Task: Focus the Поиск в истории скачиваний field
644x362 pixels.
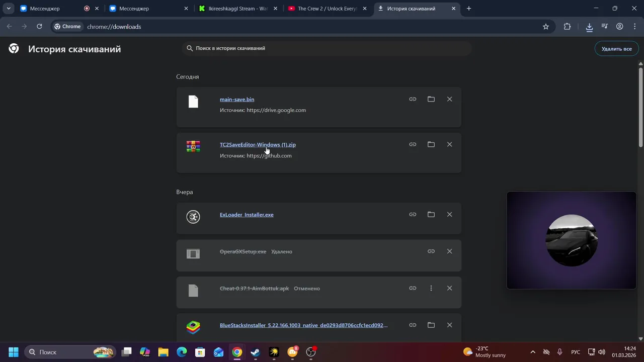Action: 327,48
